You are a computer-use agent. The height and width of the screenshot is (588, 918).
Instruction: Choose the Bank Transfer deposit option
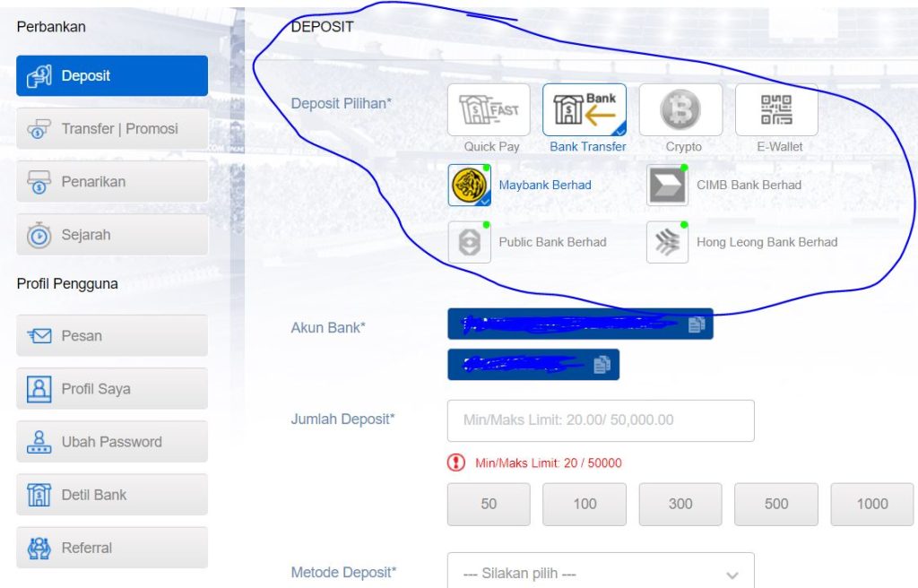coord(585,110)
